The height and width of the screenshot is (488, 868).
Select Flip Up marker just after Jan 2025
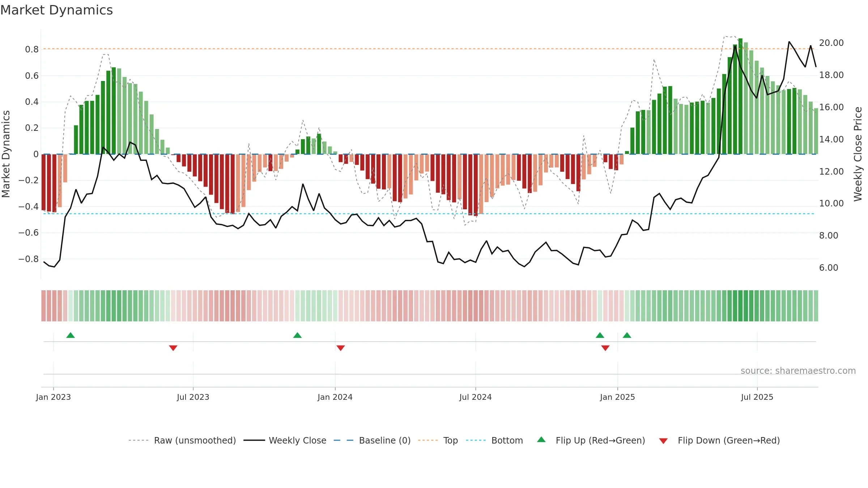coord(627,335)
